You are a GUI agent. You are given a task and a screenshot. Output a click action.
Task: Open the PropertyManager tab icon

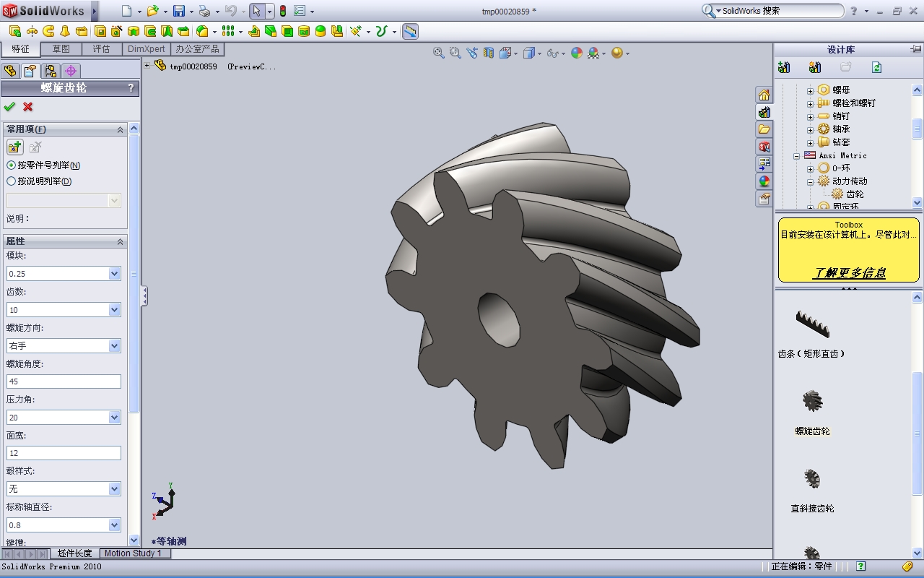30,71
